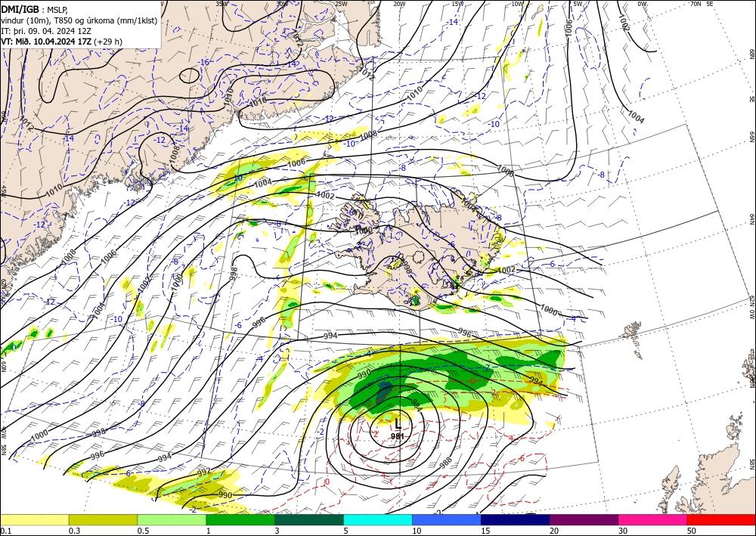Click the 20W longitude label

[x=399, y=4]
